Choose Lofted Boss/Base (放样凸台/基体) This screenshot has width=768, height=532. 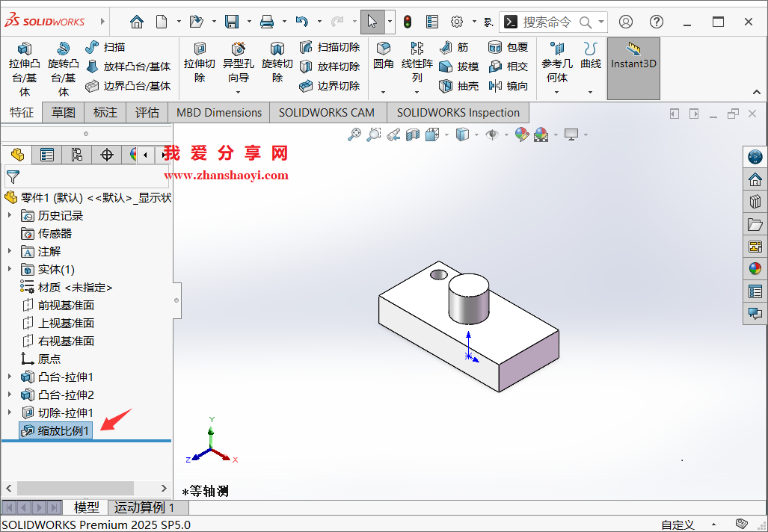(128, 66)
